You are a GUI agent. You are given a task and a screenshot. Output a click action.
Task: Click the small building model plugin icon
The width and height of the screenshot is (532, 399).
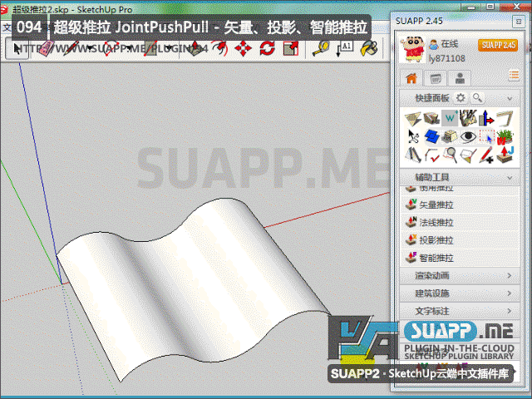point(450,136)
